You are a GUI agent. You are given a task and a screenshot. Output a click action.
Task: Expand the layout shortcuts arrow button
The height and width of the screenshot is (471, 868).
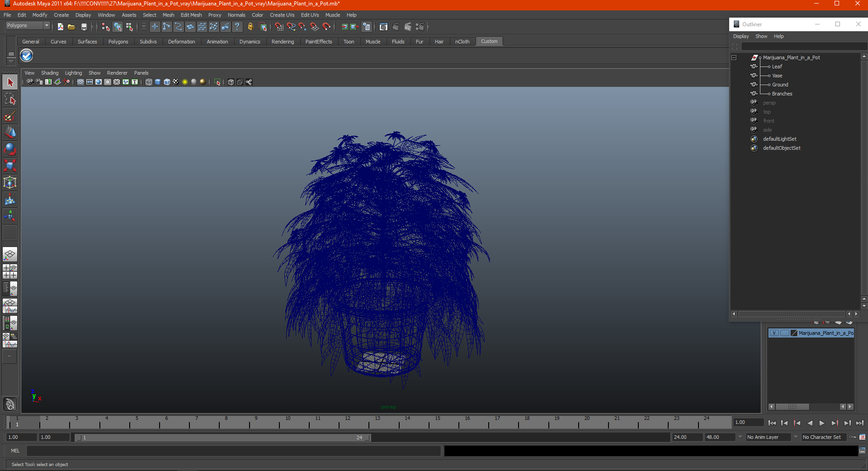click(9, 357)
